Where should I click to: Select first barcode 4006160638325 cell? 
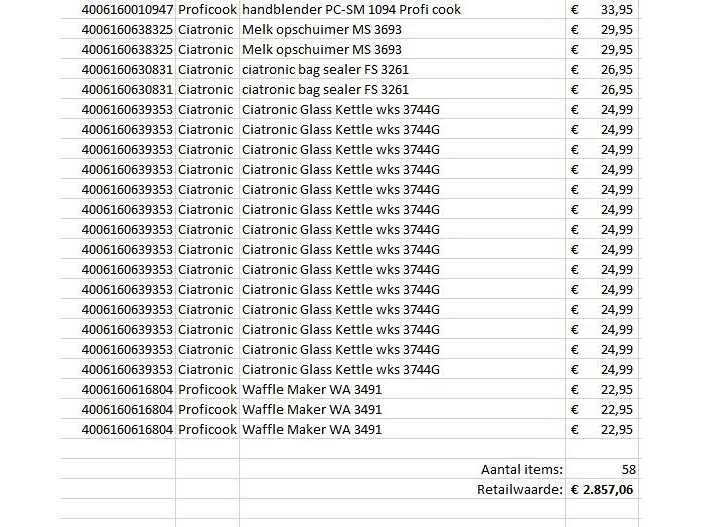[x=117, y=29]
